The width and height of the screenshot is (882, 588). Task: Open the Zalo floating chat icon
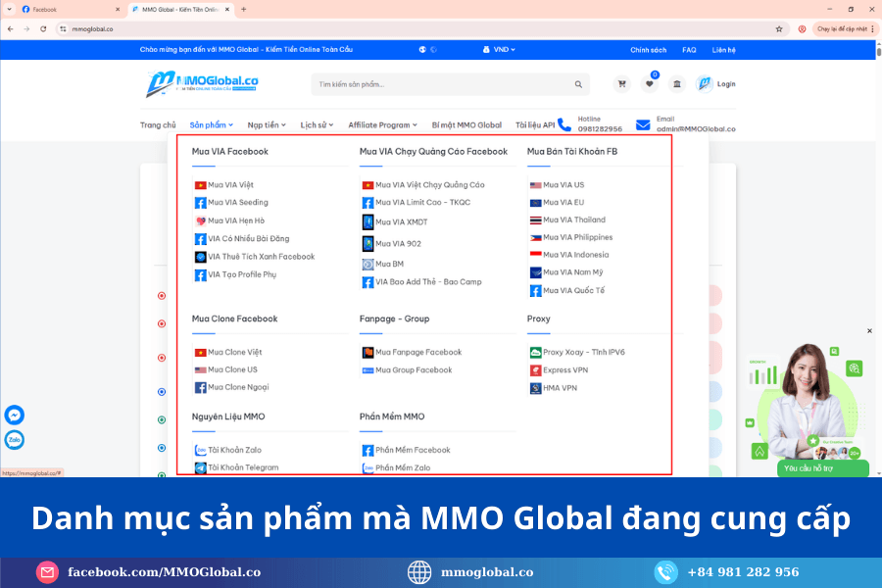pyautogui.click(x=15, y=440)
